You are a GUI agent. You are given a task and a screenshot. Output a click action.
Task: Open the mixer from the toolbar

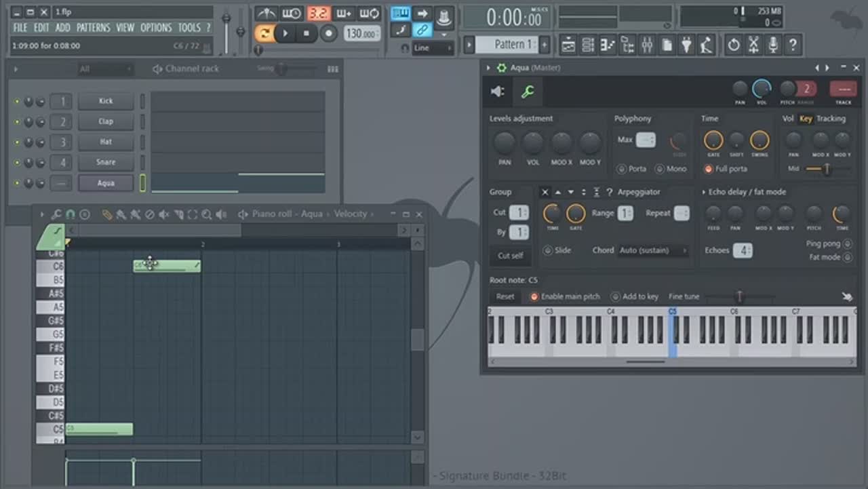[x=647, y=45]
